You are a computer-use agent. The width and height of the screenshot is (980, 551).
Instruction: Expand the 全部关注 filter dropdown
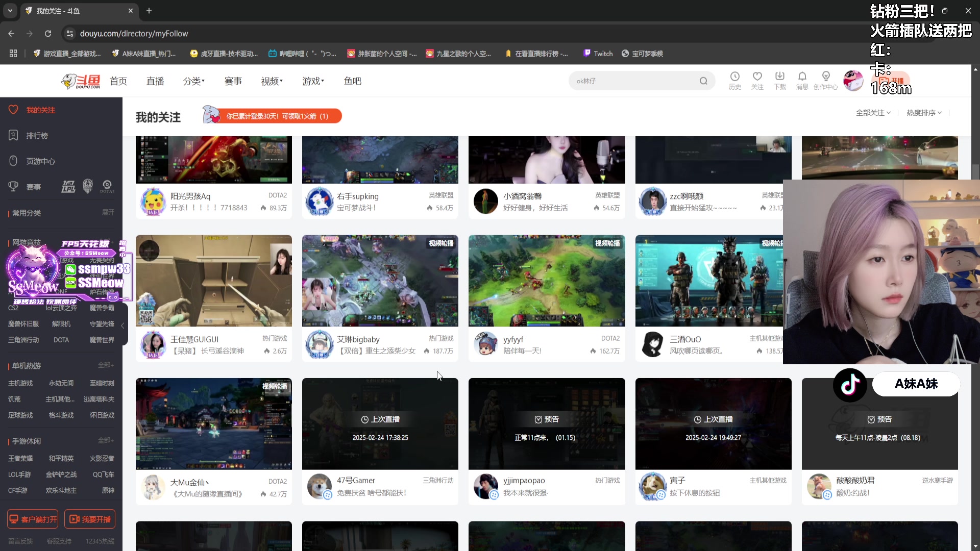(873, 113)
